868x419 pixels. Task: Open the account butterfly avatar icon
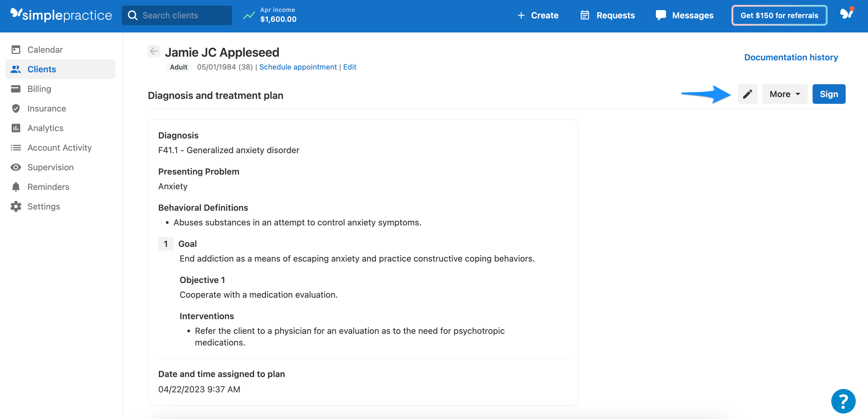847,14
